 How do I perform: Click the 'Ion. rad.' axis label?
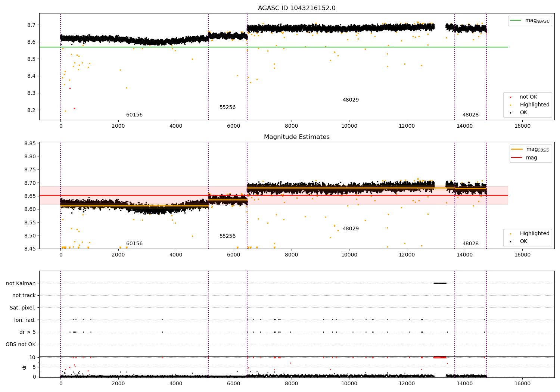[x=25, y=320]
